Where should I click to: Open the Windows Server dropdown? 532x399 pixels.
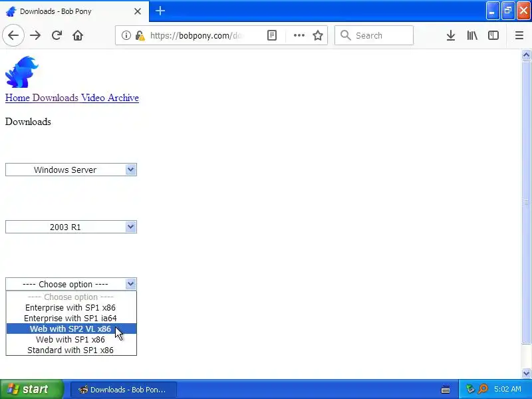tap(71, 170)
